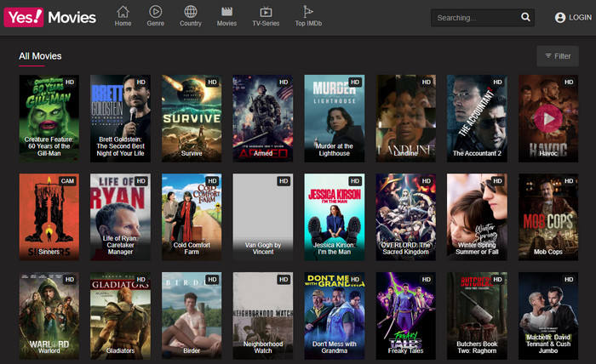Click the Genre menu label
Viewport: 596px width, 364px height.
tap(155, 24)
